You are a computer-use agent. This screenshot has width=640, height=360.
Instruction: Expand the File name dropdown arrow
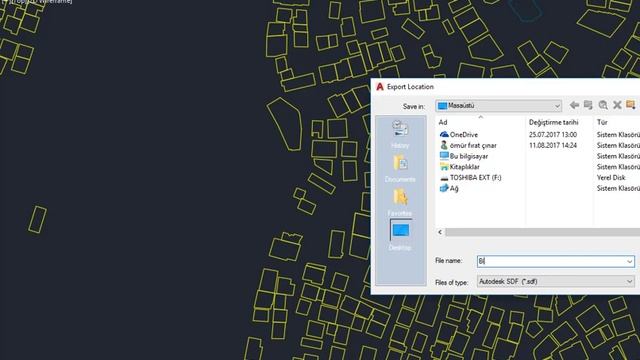point(629,261)
